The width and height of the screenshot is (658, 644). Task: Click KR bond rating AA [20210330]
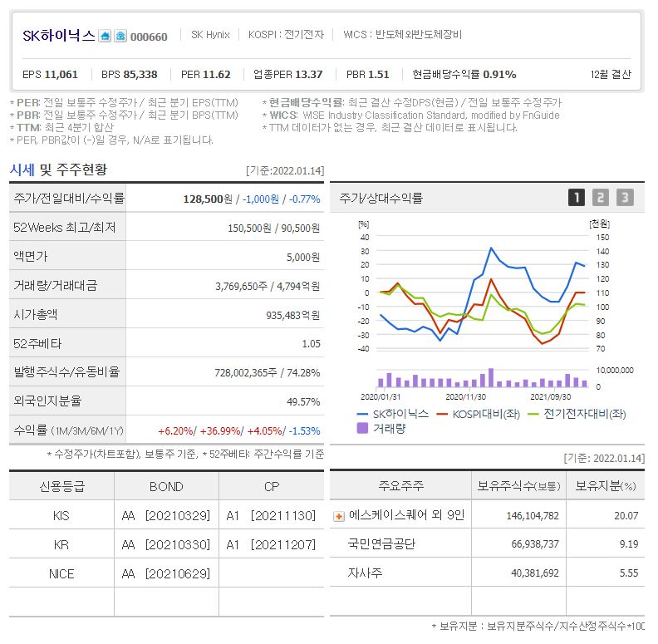(x=166, y=545)
